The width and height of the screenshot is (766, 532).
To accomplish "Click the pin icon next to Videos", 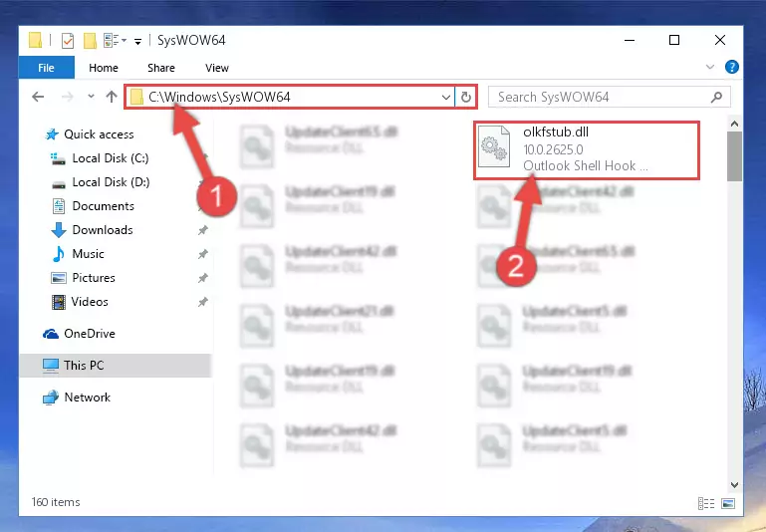I will [203, 302].
